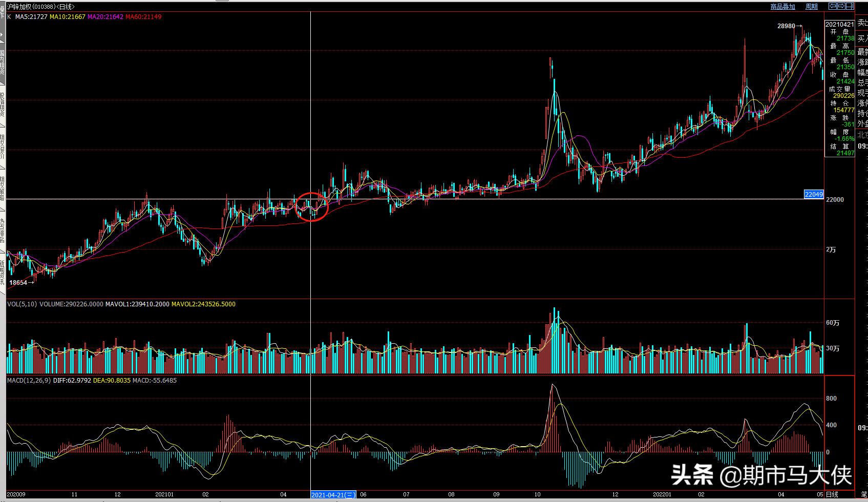Screen dimensions: 868x502
Task: Click the DEA:90.8035 value
Action: point(112,381)
